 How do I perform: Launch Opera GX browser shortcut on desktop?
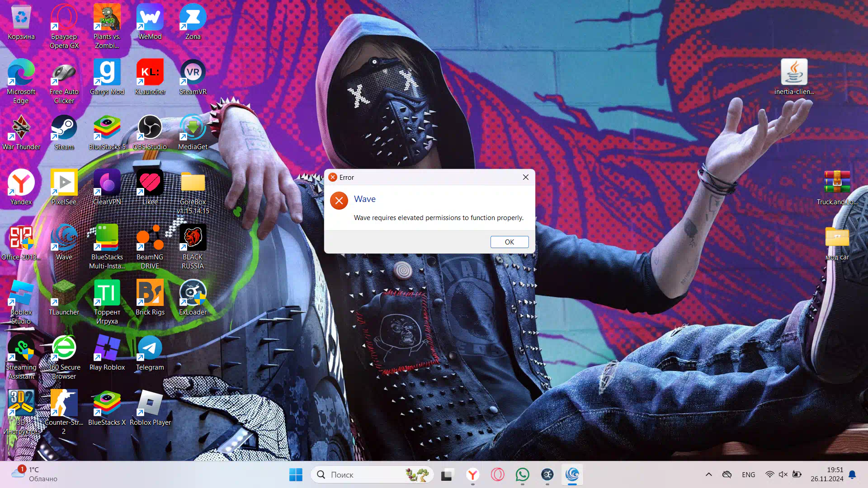click(64, 26)
